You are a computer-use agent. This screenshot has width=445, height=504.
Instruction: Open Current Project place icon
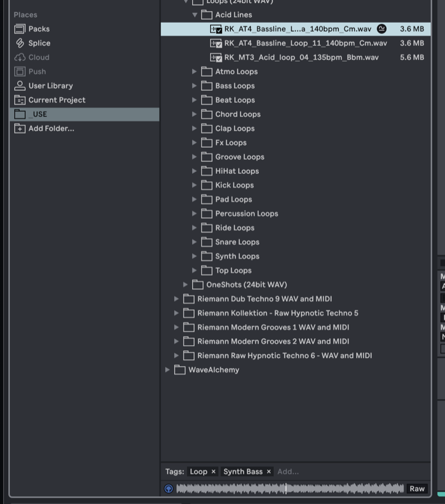pos(20,100)
